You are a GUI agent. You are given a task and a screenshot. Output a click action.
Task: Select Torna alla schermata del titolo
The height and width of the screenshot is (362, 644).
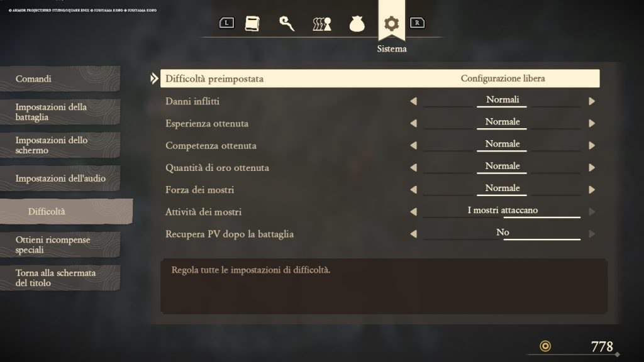point(60,278)
